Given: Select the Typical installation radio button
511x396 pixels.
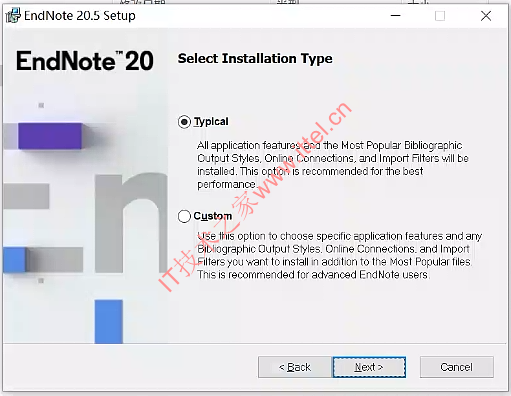Looking at the screenshot, I should 184,122.
